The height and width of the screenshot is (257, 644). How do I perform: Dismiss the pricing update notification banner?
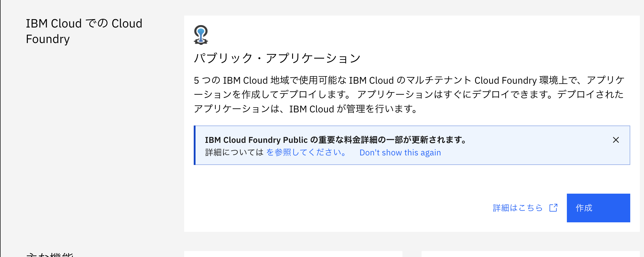pyautogui.click(x=616, y=140)
